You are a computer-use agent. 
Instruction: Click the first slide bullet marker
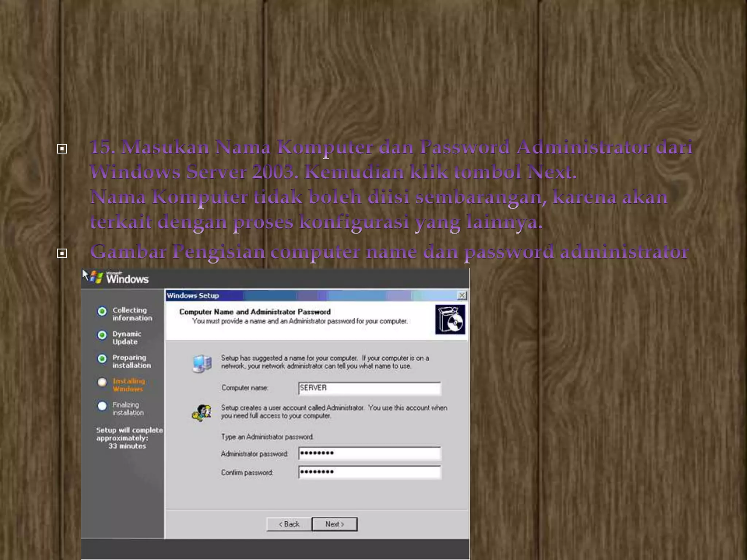[62, 149]
